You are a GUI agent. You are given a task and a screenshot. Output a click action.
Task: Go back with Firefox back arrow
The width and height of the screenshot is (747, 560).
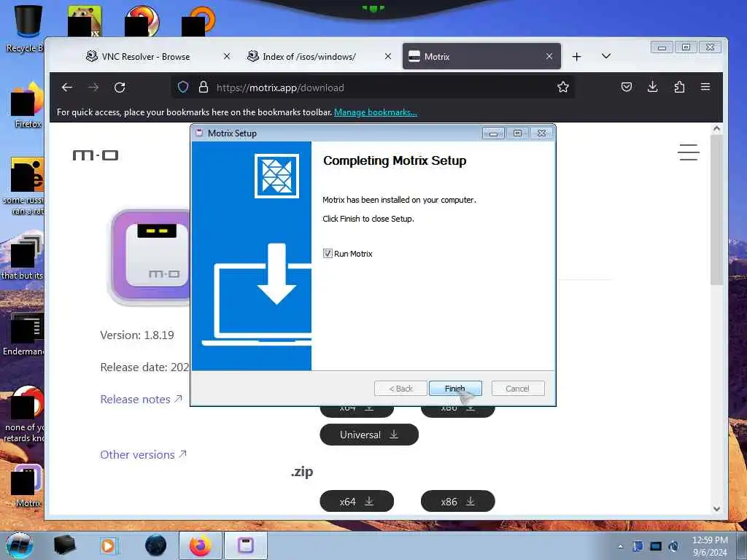pyautogui.click(x=67, y=87)
